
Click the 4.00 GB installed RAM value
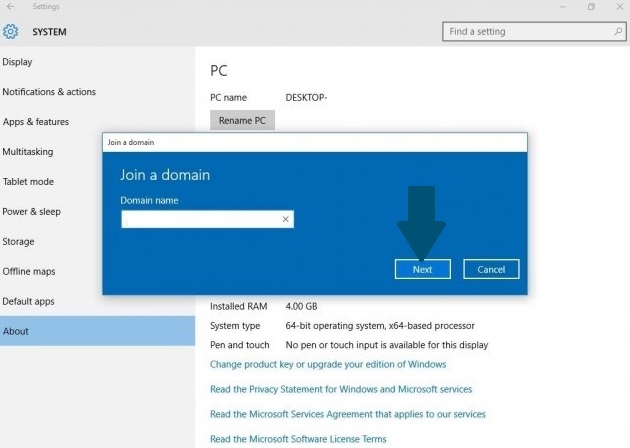coord(301,306)
